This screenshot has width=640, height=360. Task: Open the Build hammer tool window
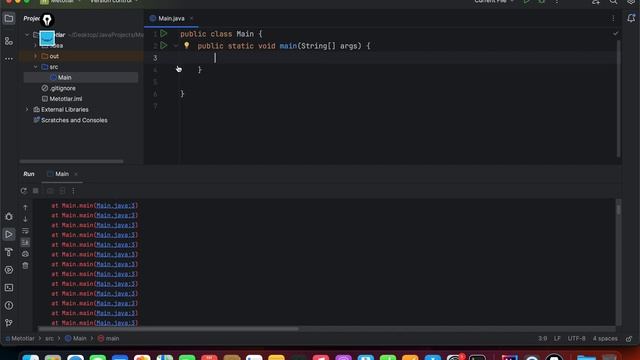pos(9,252)
